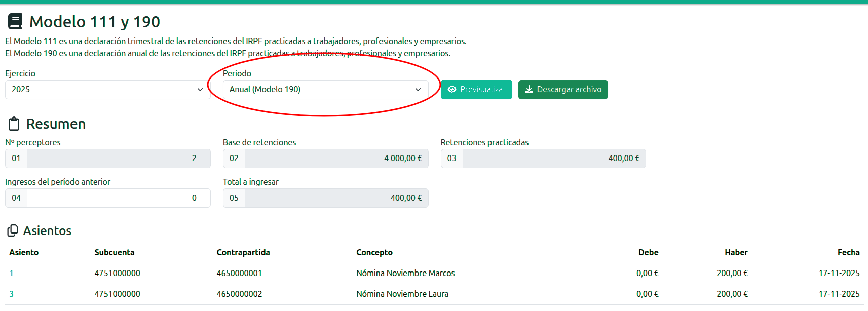This screenshot has height=311, width=868.
Task: Open asiento number 3 link
Action: pos(11,294)
